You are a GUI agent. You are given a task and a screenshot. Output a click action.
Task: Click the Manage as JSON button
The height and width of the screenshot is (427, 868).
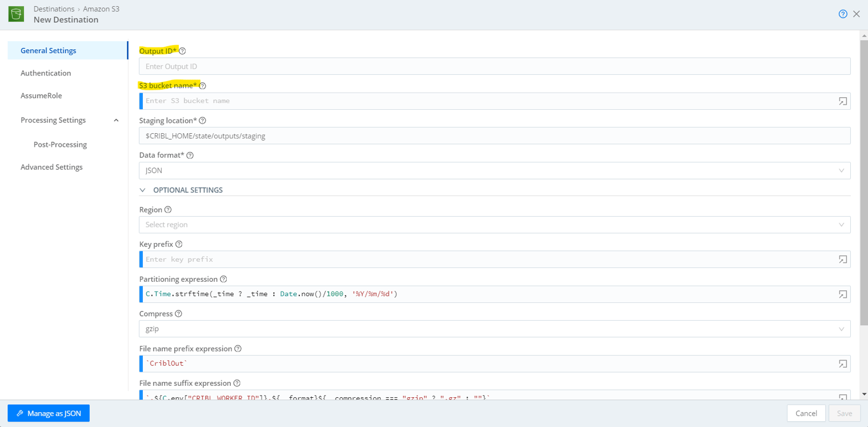[49, 413]
